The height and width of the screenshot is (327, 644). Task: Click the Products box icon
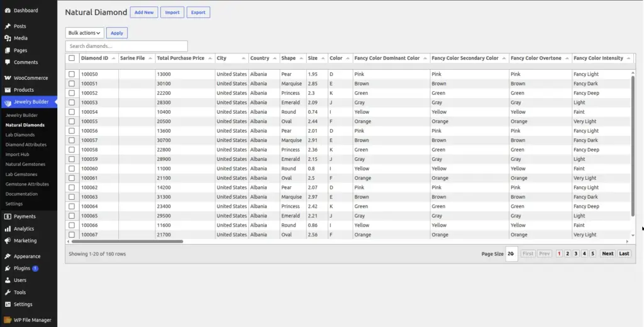tap(8, 90)
